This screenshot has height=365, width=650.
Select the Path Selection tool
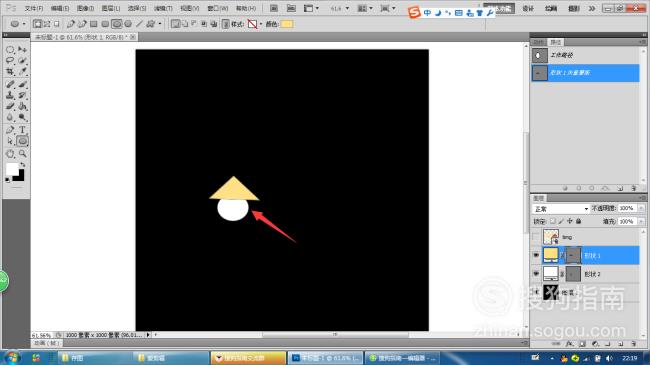point(10,141)
